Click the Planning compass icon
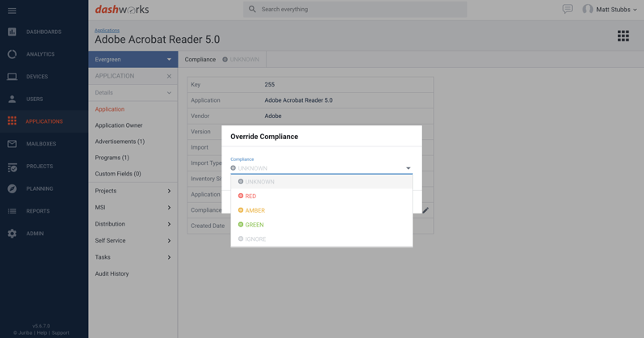The height and width of the screenshot is (338, 644). [x=12, y=188]
